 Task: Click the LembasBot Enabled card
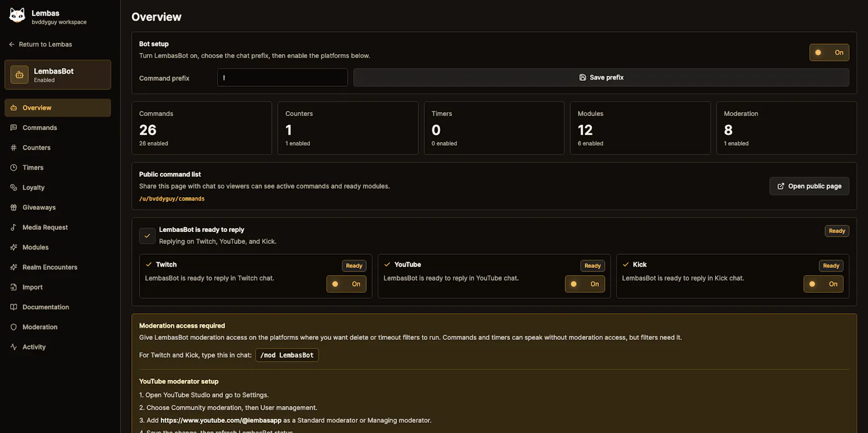click(58, 75)
